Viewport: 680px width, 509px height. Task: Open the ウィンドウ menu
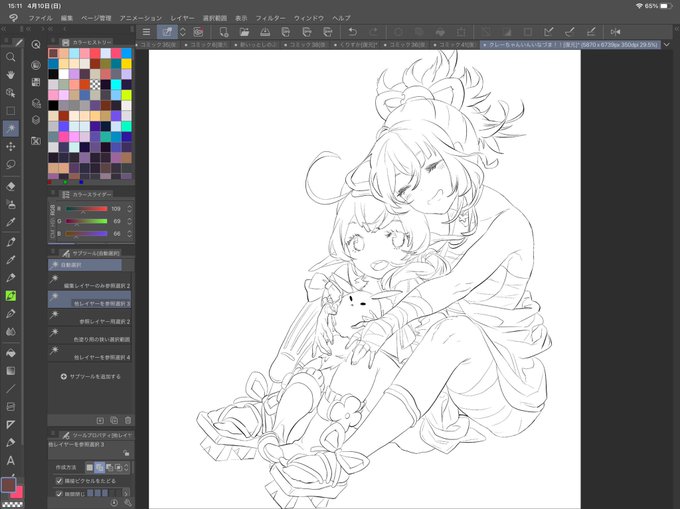click(x=309, y=18)
